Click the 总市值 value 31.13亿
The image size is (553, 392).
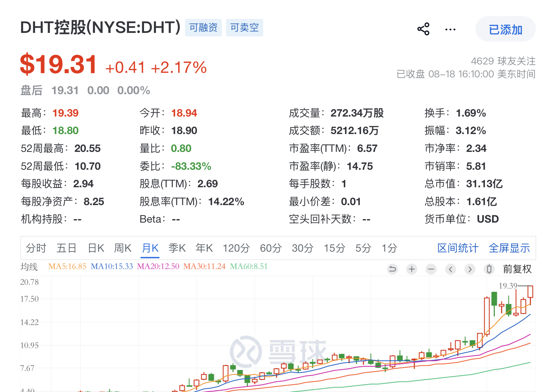click(x=484, y=184)
